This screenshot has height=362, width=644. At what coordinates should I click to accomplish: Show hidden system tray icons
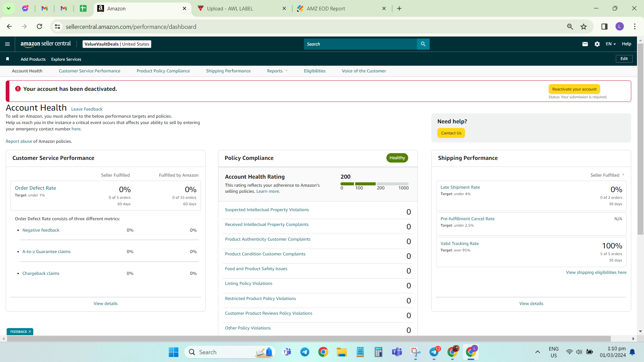(x=537, y=352)
